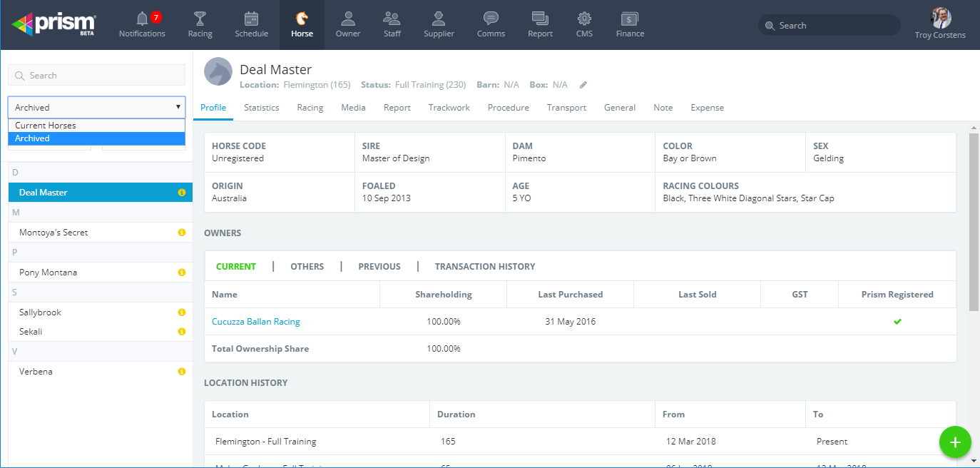Screen dimensions: 980x468
Task: Click Troy Corstens profile avatar
Action: (940, 18)
